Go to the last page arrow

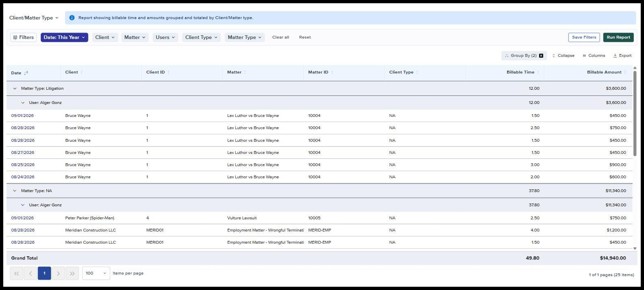point(72,273)
